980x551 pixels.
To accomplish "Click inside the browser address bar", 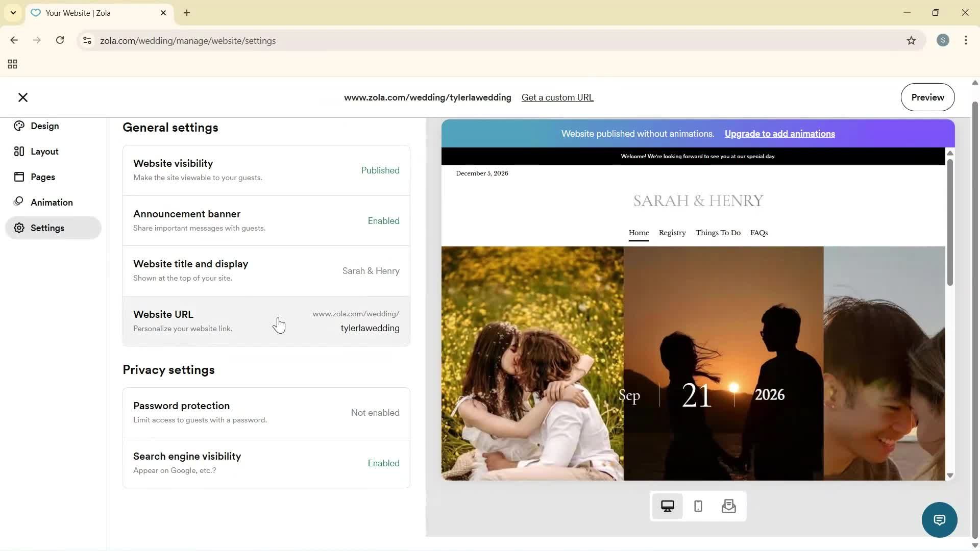I will tap(306, 41).
